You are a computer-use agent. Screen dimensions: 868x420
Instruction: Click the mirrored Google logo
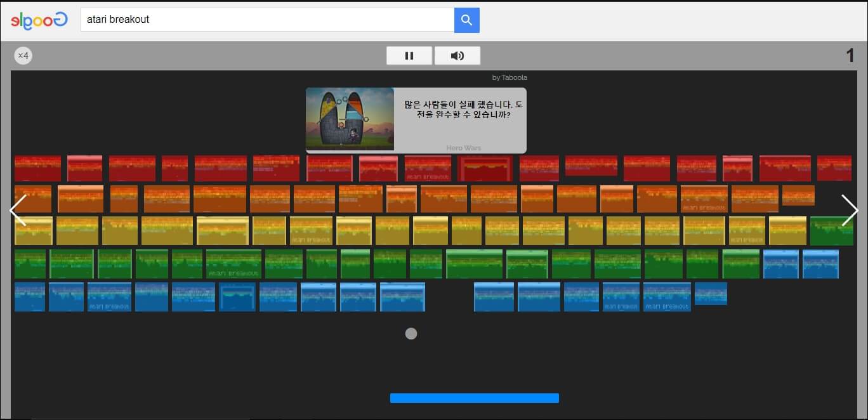[39, 20]
